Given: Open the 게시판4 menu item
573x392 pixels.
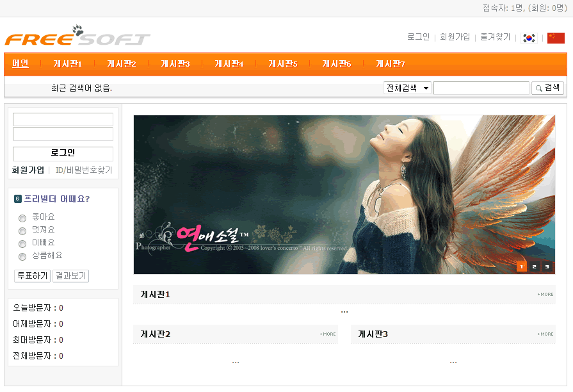Looking at the screenshot, I should pyautogui.click(x=229, y=64).
